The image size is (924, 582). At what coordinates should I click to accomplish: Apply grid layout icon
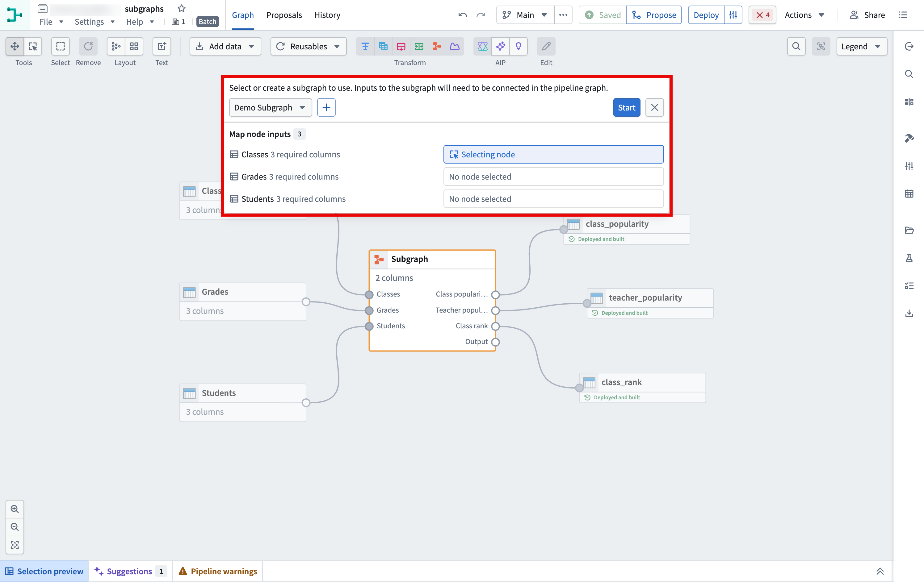(134, 46)
